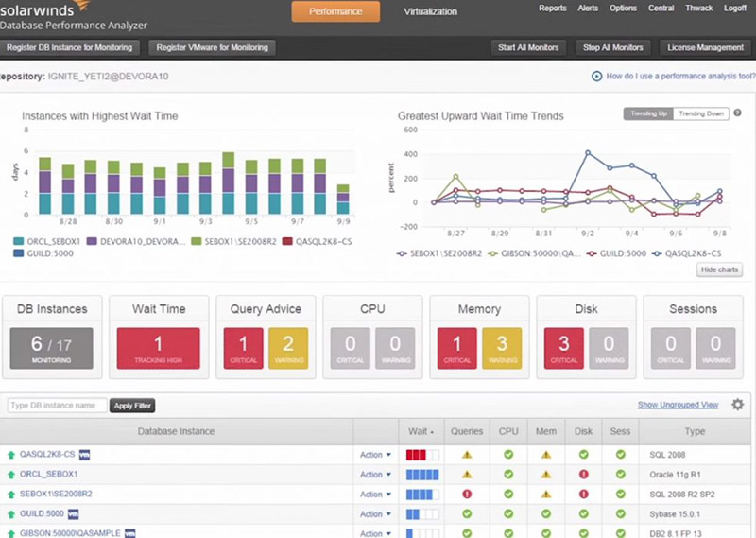Click Memory 1 critical tile
Screen dimensions: 756x538
click(x=457, y=348)
